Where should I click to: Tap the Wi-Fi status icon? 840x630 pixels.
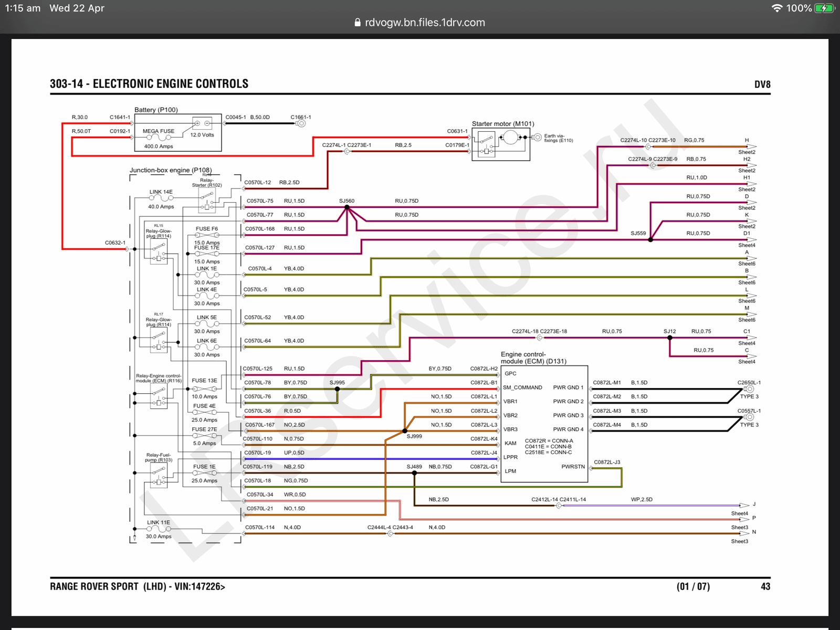776,8
